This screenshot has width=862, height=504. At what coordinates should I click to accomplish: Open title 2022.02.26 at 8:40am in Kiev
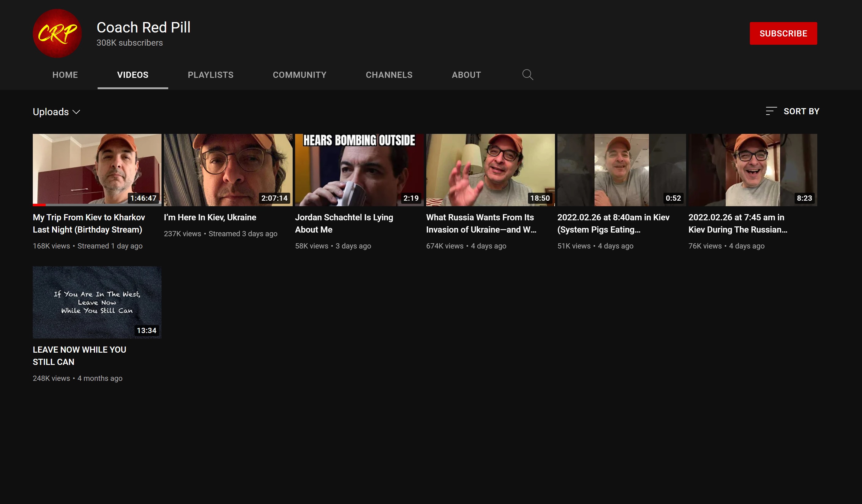(x=613, y=223)
